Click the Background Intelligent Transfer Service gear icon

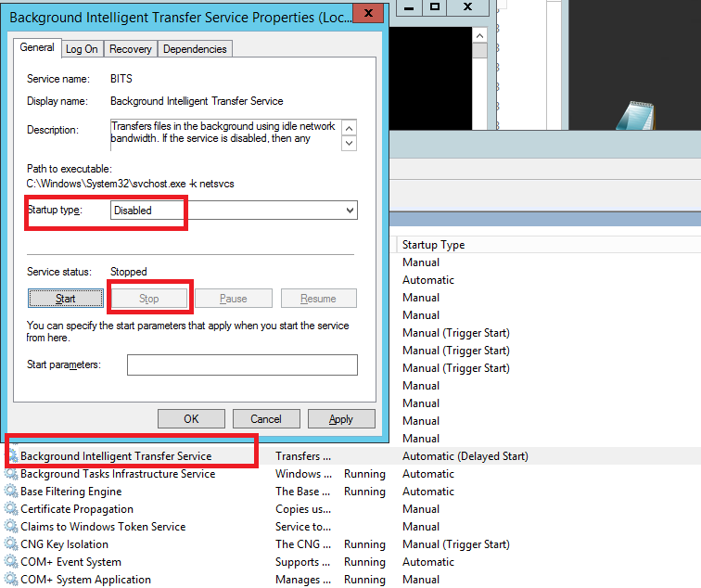[12, 456]
